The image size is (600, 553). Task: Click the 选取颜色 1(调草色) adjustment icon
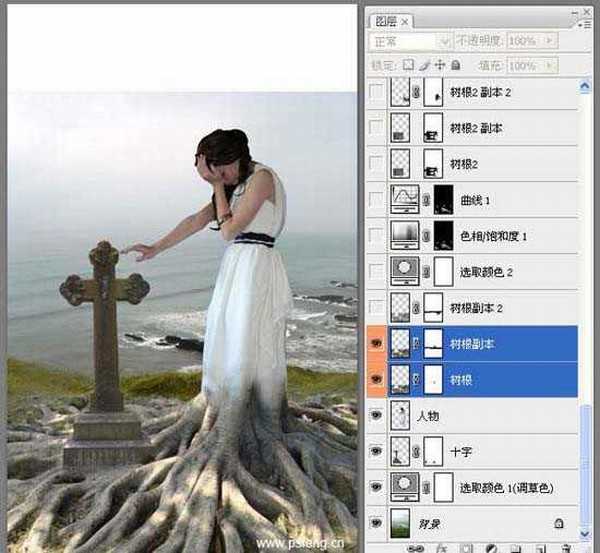(405, 487)
